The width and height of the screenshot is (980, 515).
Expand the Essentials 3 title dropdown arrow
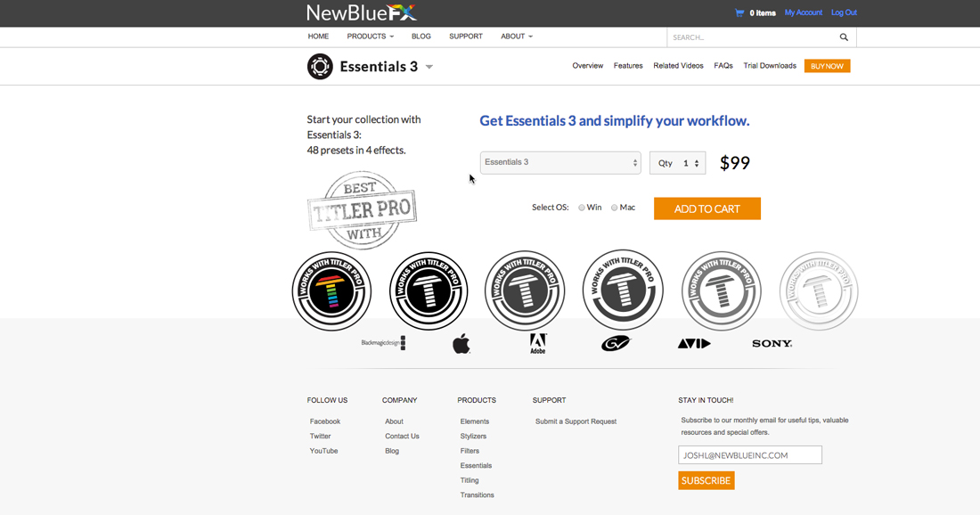pyautogui.click(x=429, y=67)
